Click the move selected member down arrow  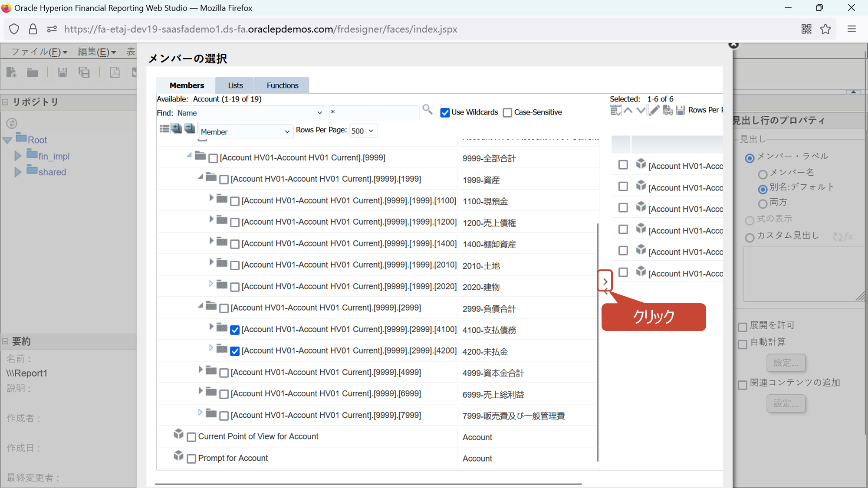coord(641,111)
